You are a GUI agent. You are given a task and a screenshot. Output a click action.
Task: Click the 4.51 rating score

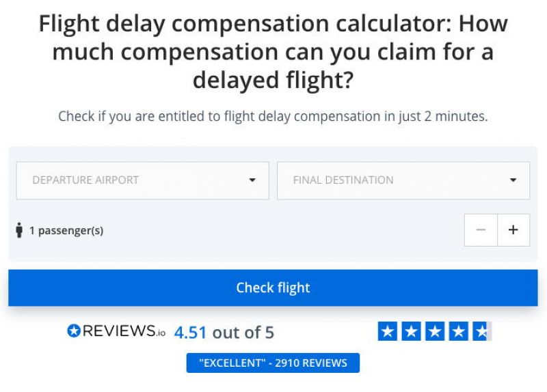191,333
